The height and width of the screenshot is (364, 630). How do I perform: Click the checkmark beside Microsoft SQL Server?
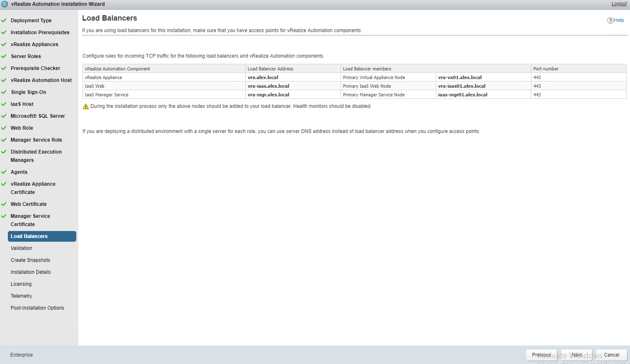[4, 116]
